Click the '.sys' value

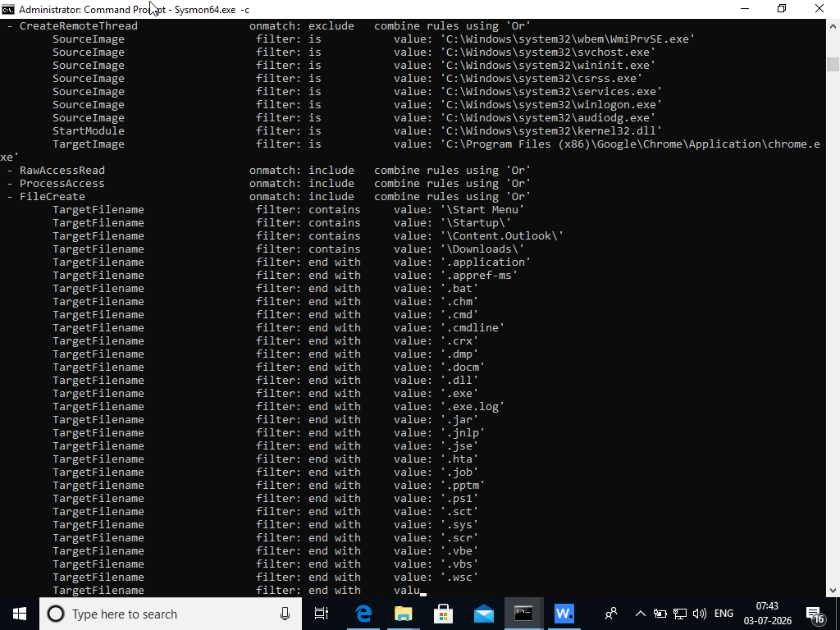[x=459, y=524]
